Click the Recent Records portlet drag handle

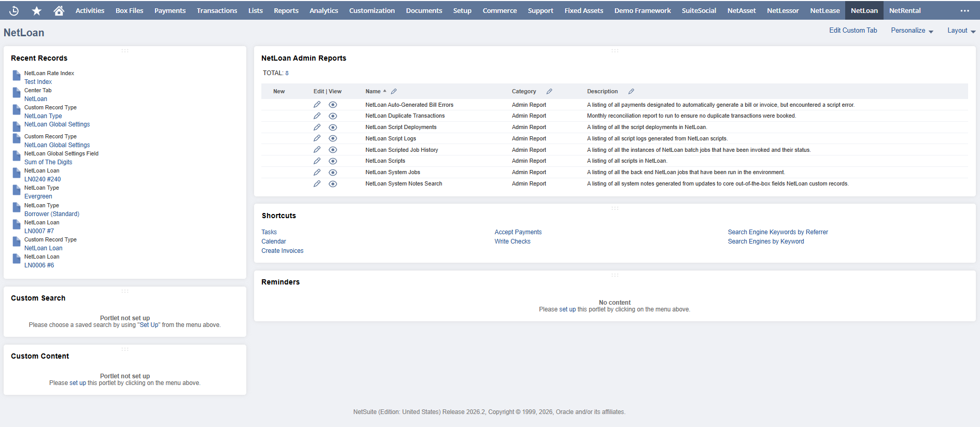(x=125, y=51)
